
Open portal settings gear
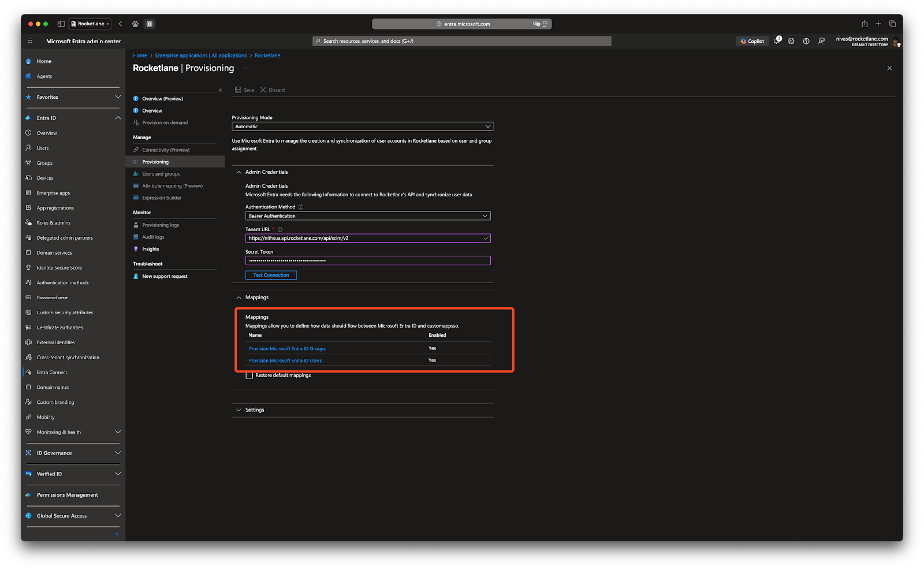(x=791, y=41)
